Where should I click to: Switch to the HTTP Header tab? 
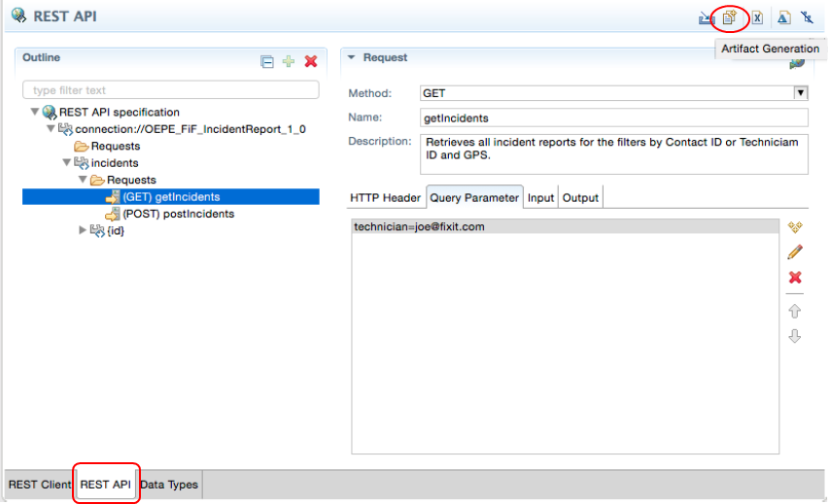tap(385, 197)
